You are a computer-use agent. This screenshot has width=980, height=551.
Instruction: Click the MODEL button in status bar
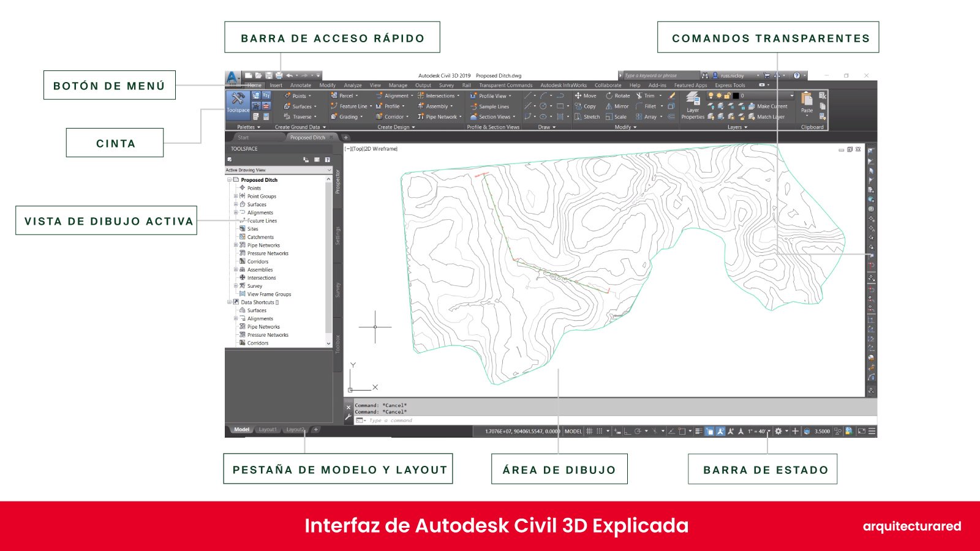point(573,431)
